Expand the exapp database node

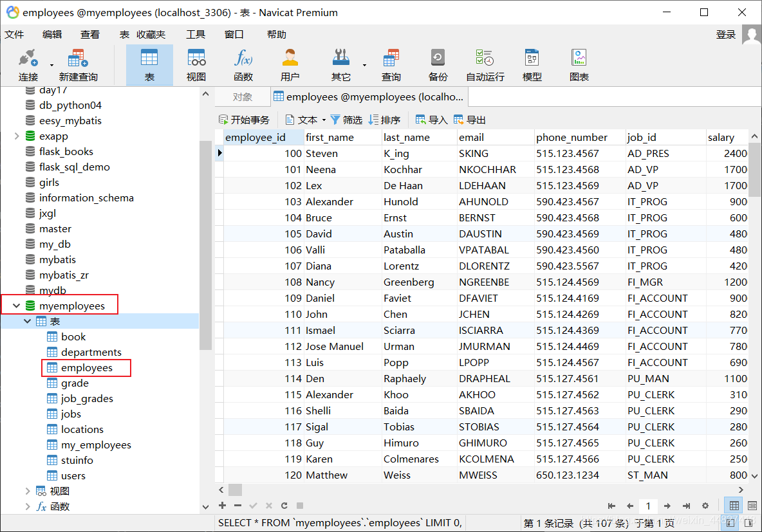tap(17, 136)
